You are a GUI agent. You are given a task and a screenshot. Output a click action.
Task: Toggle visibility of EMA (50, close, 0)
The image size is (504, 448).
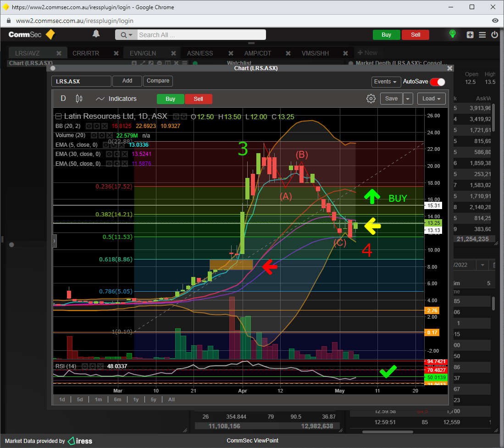109,164
